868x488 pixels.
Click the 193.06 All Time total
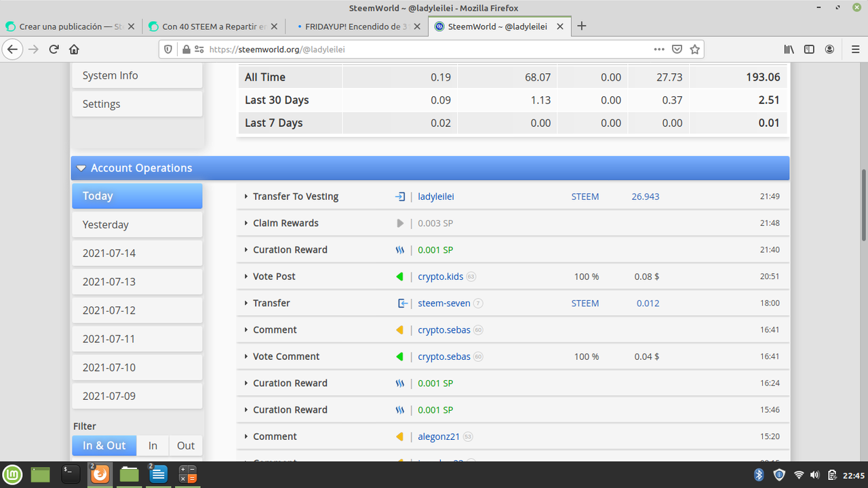click(763, 77)
